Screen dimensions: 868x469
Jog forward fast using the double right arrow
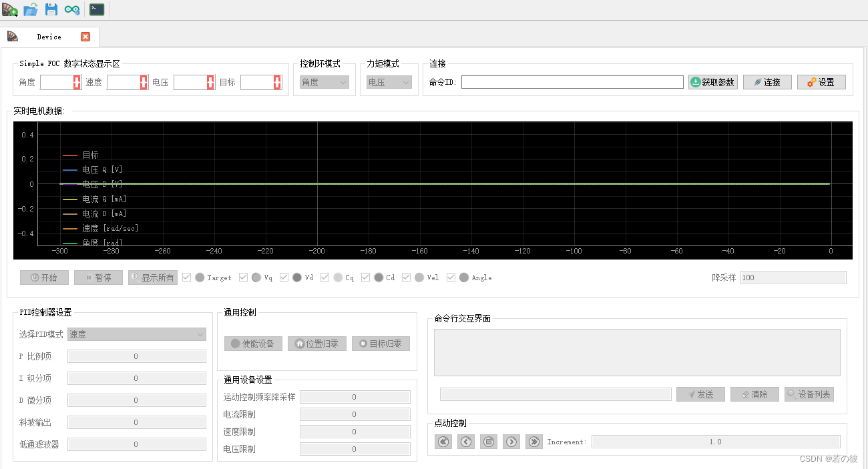click(533, 441)
